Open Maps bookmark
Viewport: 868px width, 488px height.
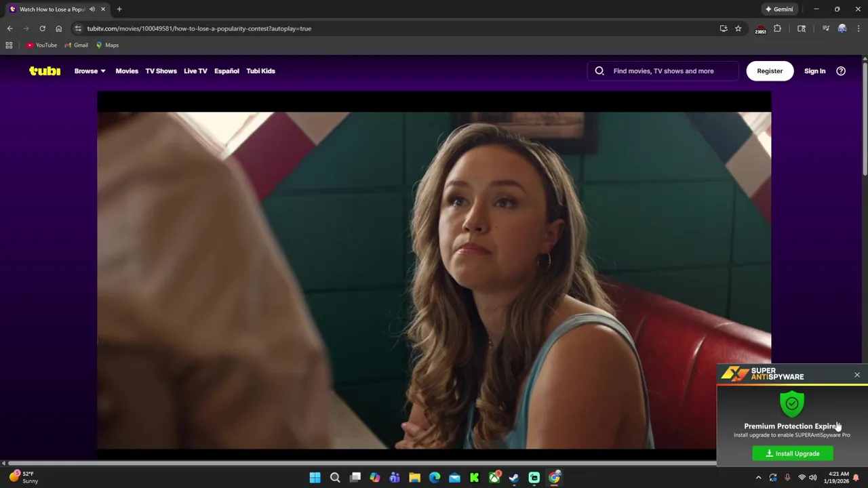(x=107, y=45)
